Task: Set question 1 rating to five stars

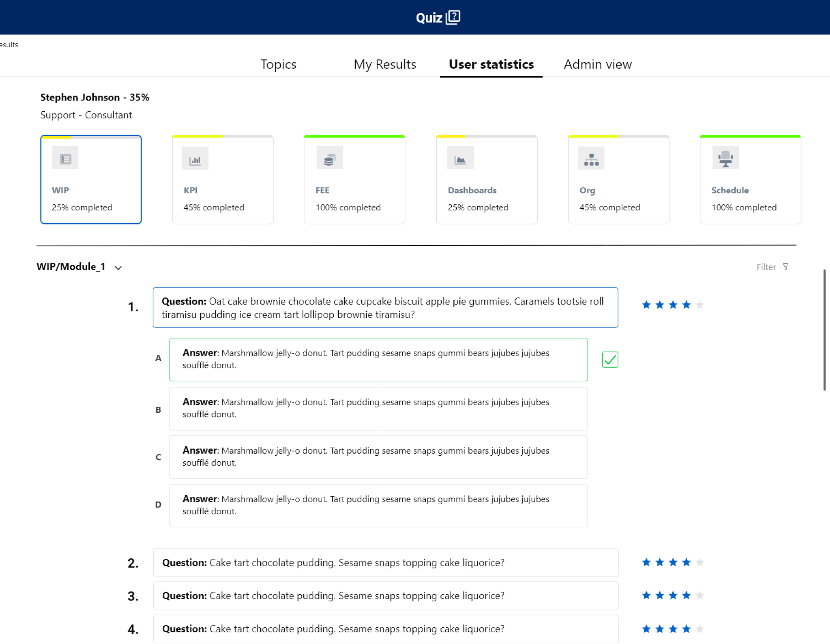Action: [x=699, y=305]
